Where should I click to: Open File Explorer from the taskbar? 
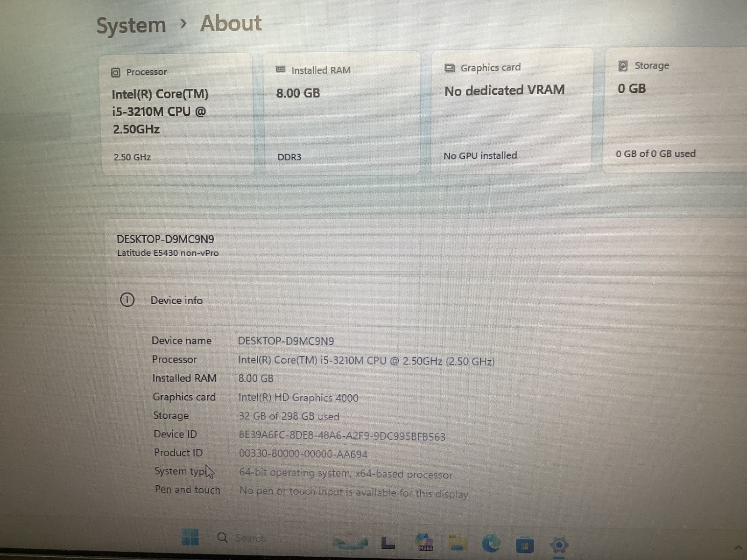pos(457,543)
